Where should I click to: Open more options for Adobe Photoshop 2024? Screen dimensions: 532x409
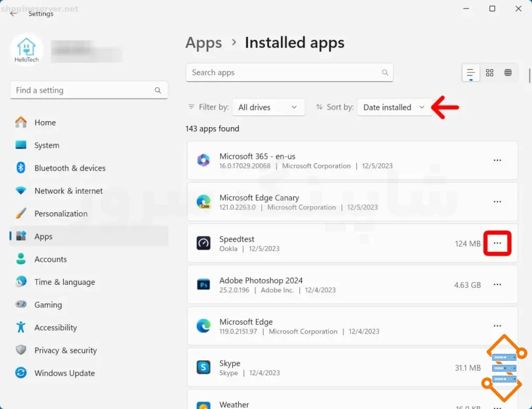click(497, 284)
